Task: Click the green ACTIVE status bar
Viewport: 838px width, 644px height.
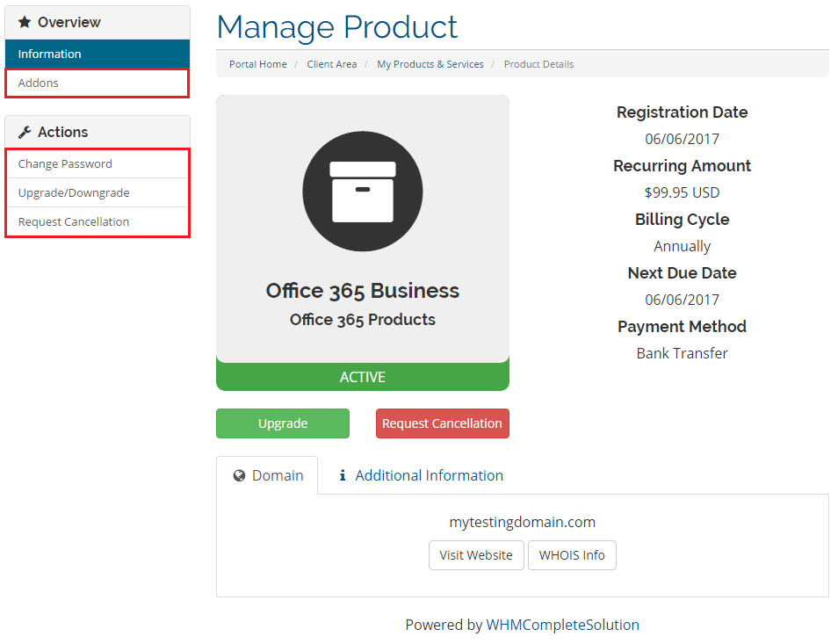Action: click(363, 377)
